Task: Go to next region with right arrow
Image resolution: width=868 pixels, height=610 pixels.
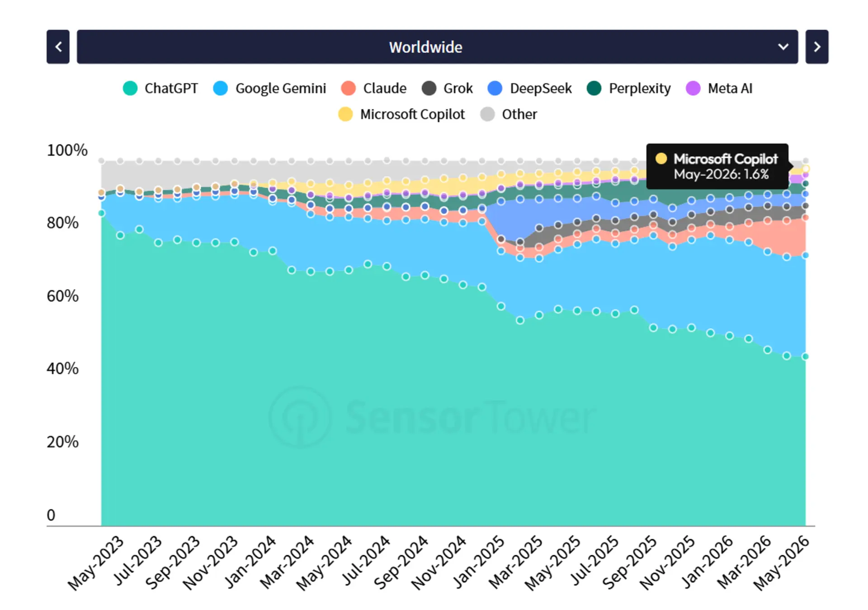Action: click(816, 47)
